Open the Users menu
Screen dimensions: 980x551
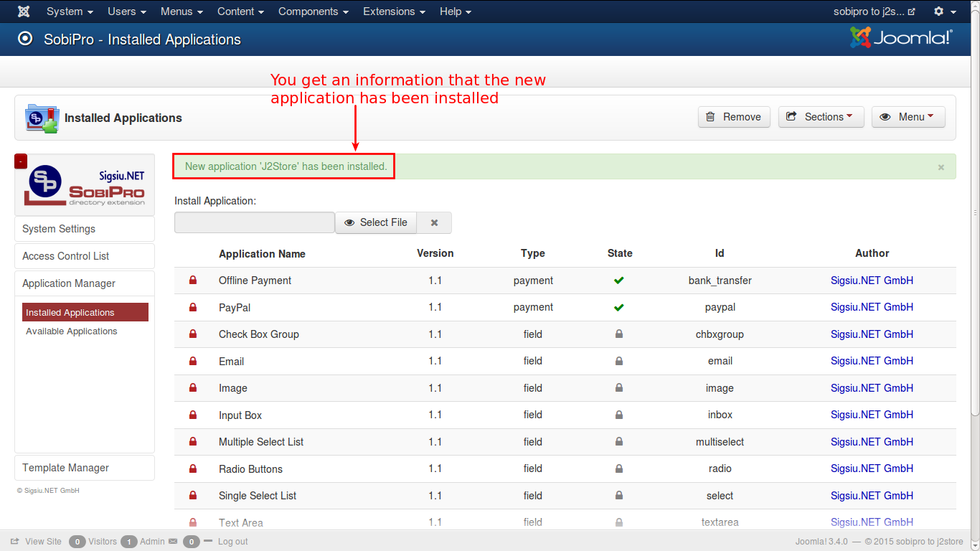(127, 11)
